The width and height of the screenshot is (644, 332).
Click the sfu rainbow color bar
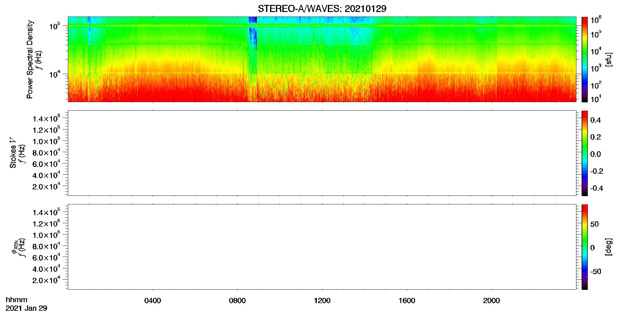(x=585, y=59)
